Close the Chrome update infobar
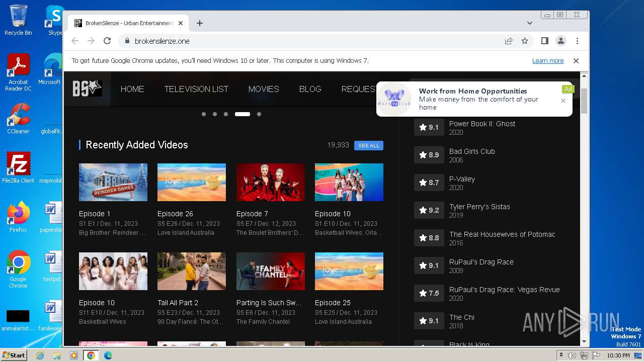Image resolution: width=644 pixels, height=362 pixels. [x=576, y=61]
